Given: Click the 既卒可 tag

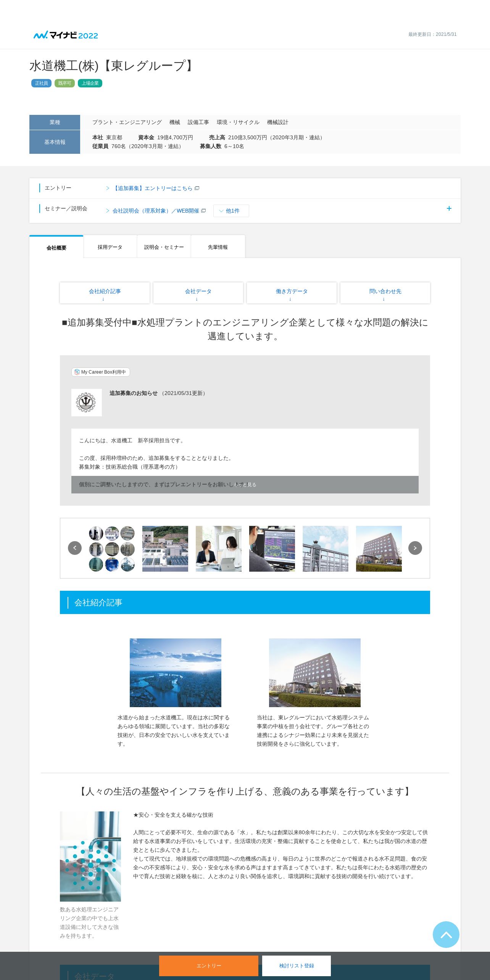Looking at the screenshot, I should [64, 83].
